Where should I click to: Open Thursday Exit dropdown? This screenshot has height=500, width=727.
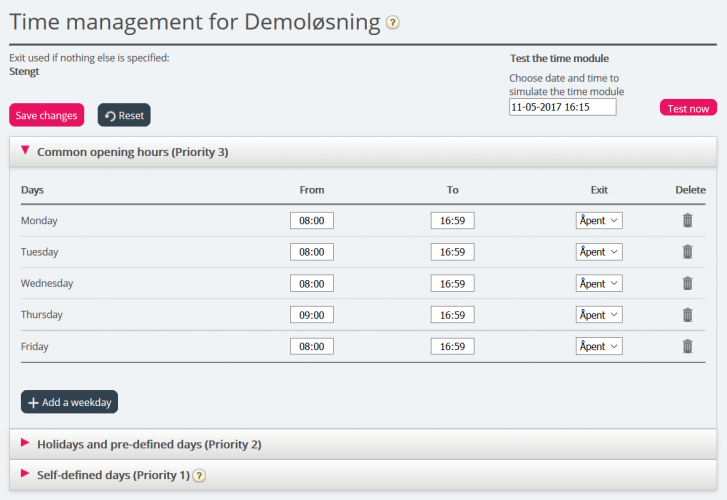599,315
